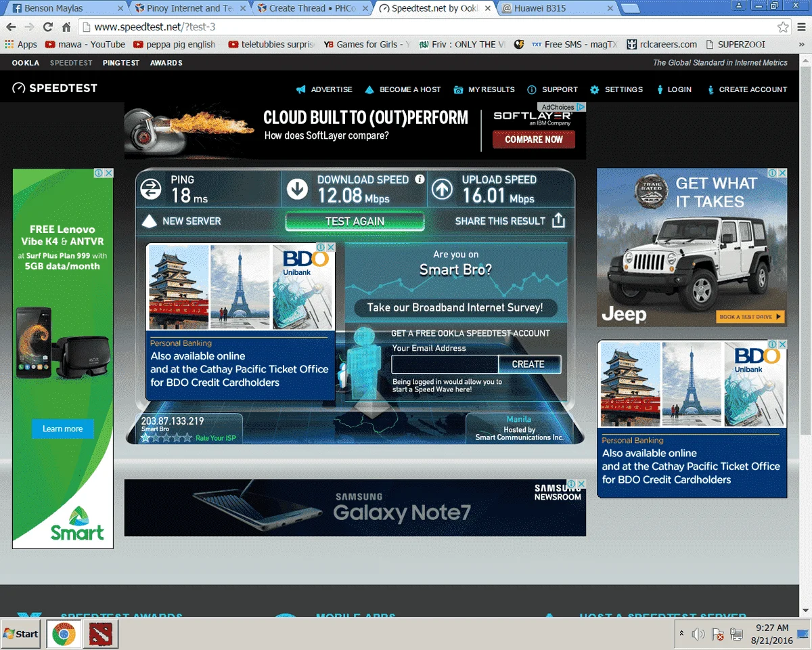Open mawa - YouTube bookmark
The image size is (812, 650).
click(x=85, y=45)
